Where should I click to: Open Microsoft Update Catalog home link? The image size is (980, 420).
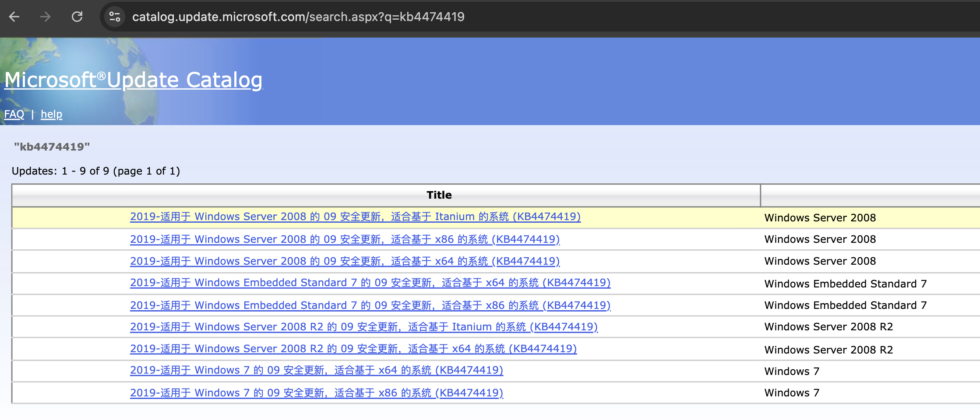coord(134,80)
